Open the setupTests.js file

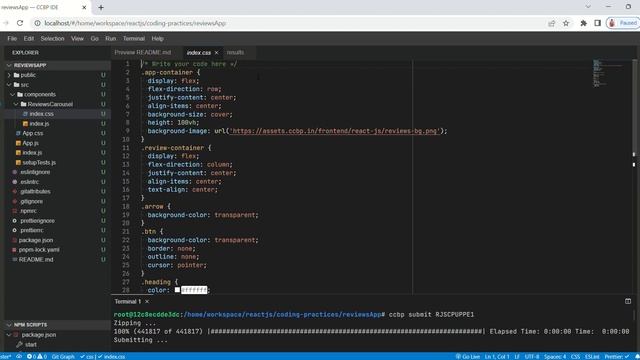(39, 162)
